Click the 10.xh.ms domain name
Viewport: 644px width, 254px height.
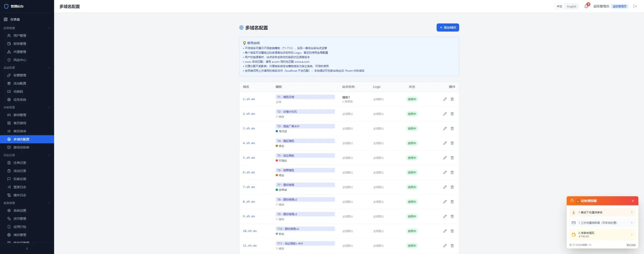click(x=250, y=231)
